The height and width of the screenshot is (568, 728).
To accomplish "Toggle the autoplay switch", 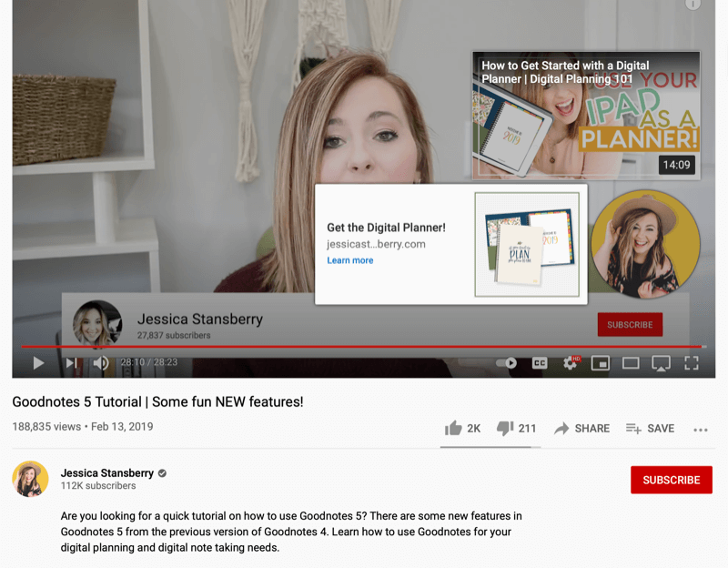I will point(507,362).
